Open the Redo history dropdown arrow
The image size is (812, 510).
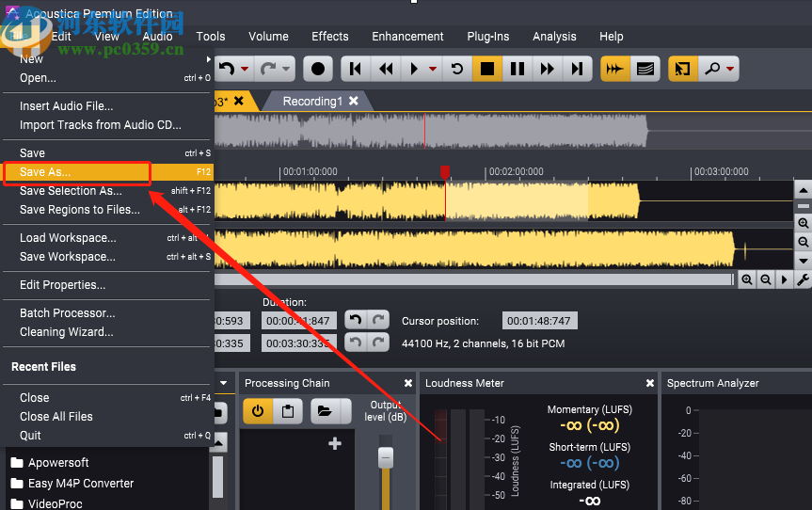(286, 69)
